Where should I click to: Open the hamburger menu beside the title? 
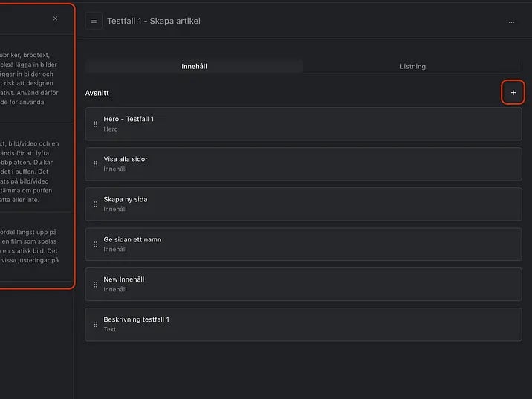click(94, 22)
